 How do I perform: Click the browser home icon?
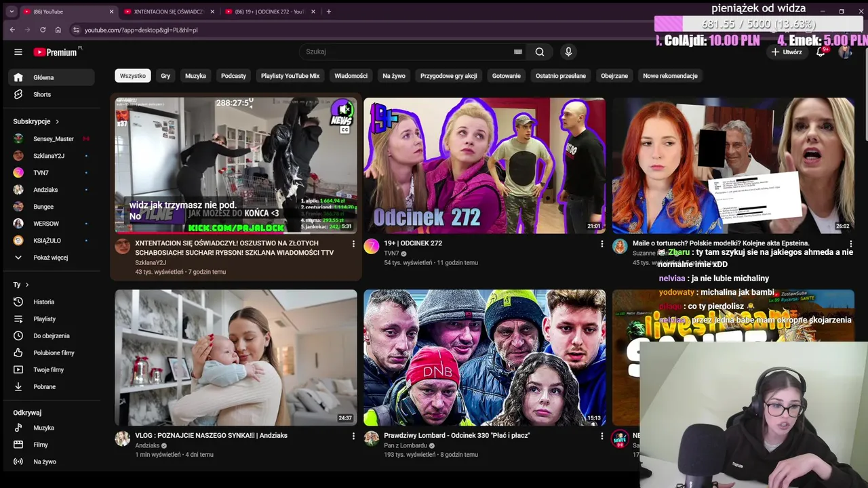58,30
